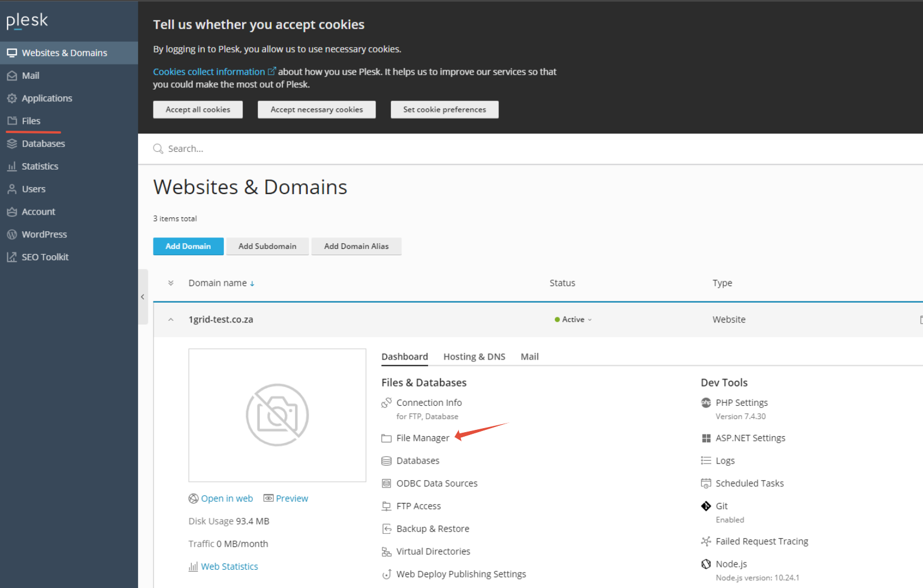923x588 pixels.
Task: Expand all domains with double chevron
Action: [171, 283]
